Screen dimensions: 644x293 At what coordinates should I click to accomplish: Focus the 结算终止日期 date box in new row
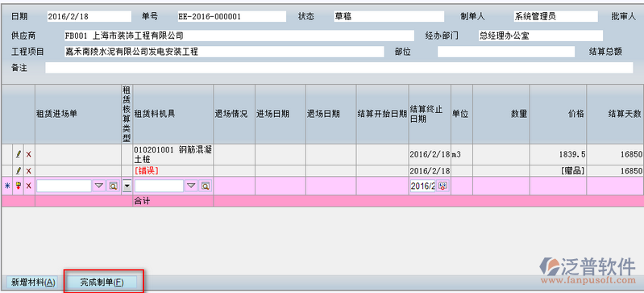(422, 186)
